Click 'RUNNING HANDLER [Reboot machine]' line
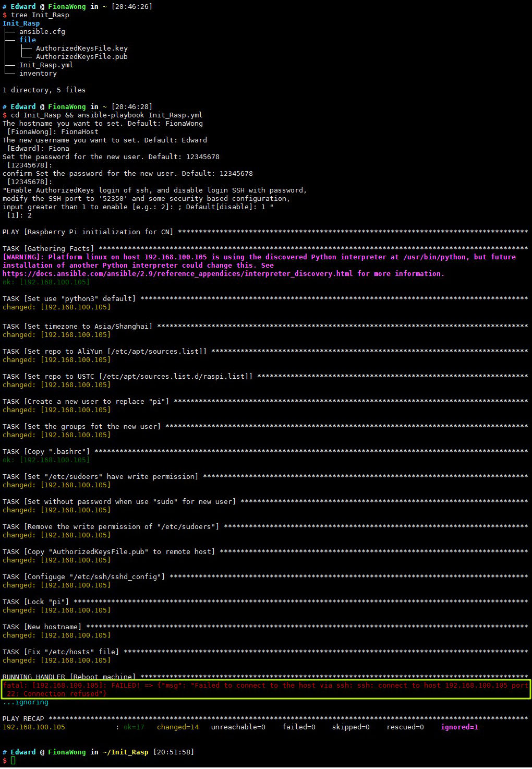 coord(265,677)
